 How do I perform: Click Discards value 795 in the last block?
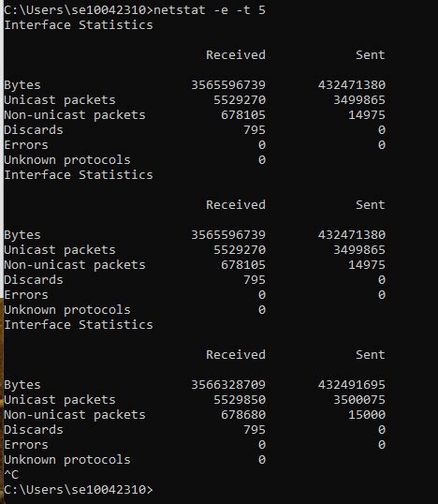point(255,430)
